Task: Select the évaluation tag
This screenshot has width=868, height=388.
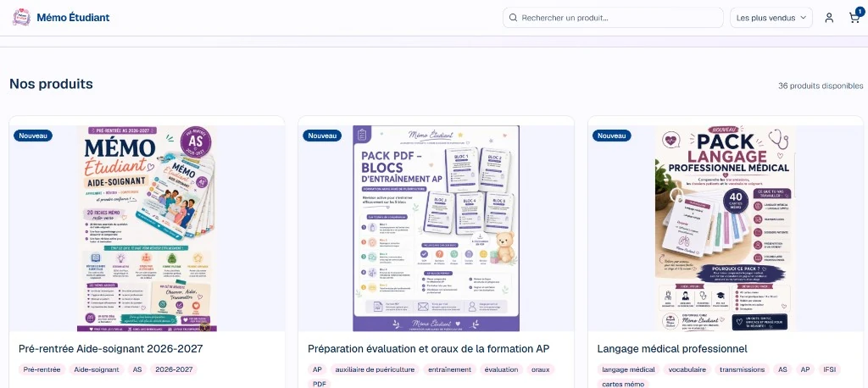Action: pos(501,369)
